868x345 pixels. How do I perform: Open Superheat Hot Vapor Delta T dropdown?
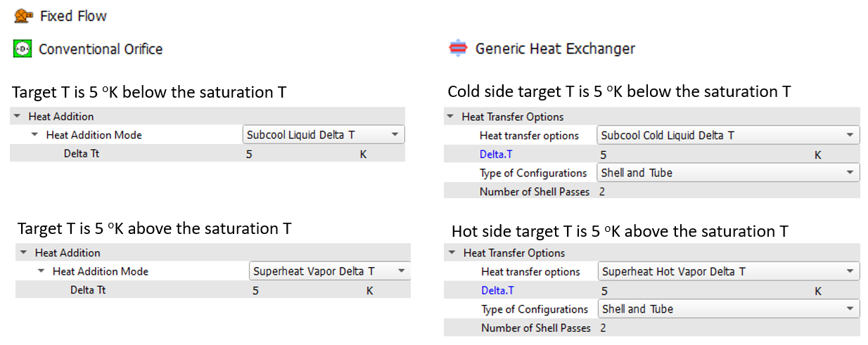click(x=850, y=272)
